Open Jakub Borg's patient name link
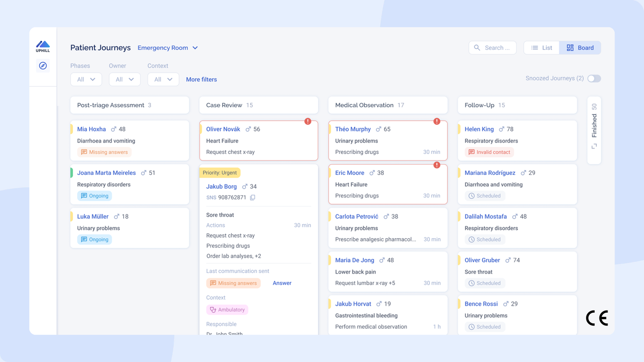The image size is (644, 362). click(x=222, y=187)
